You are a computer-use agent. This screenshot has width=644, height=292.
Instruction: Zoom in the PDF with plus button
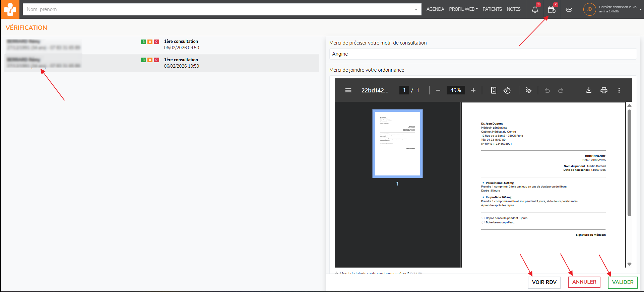coord(473,90)
